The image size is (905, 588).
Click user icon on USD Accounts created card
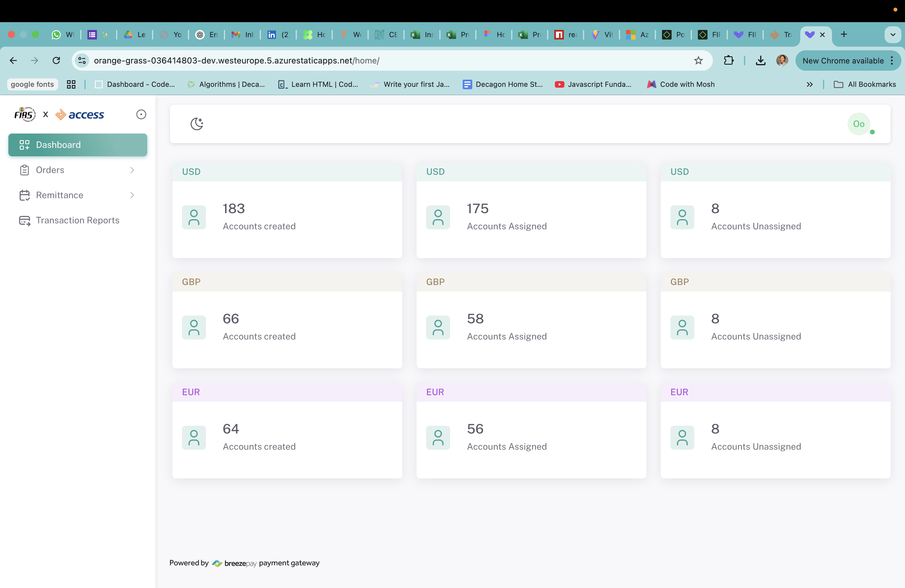tap(194, 218)
